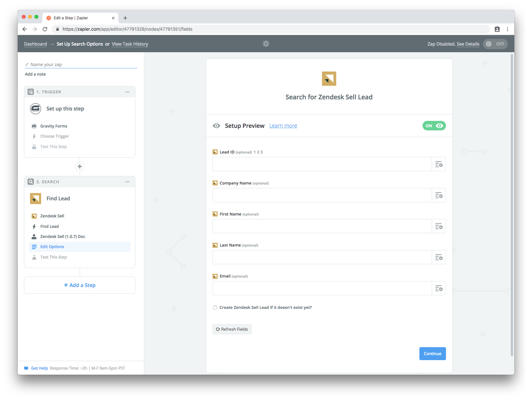This screenshot has height=400, width=532.
Task: Open Search step options ellipsis menu
Action: point(127,182)
